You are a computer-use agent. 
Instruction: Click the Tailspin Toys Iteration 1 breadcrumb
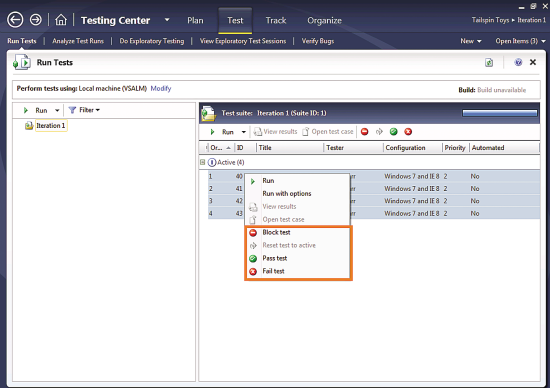pos(509,20)
